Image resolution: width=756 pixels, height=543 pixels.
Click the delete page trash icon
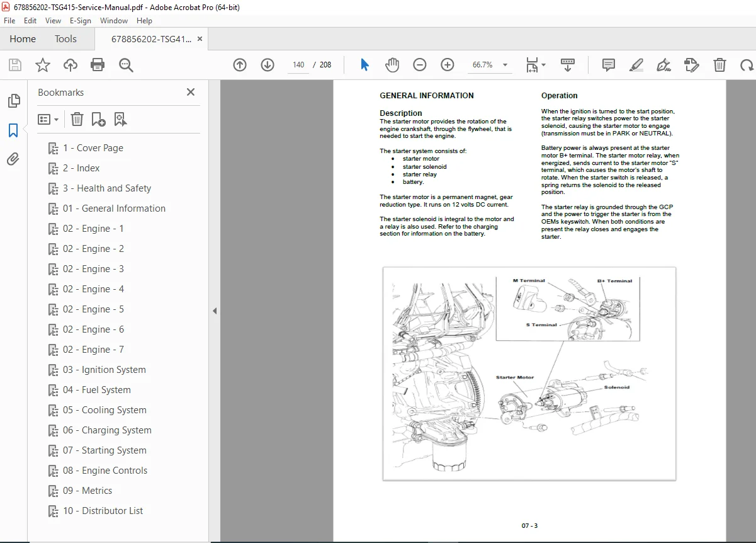(719, 65)
